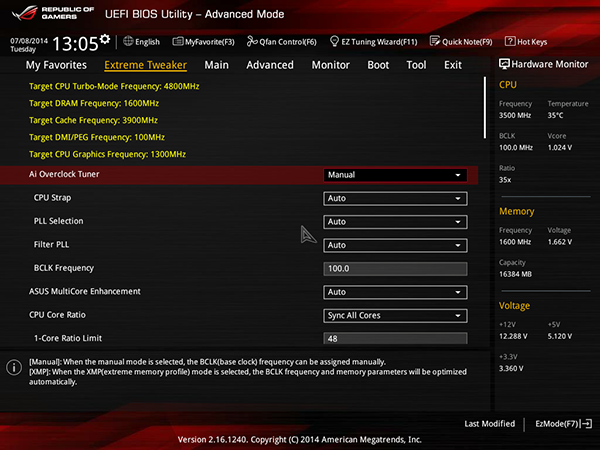Click the +3.3V 3.360 V reading

[x=511, y=368]
